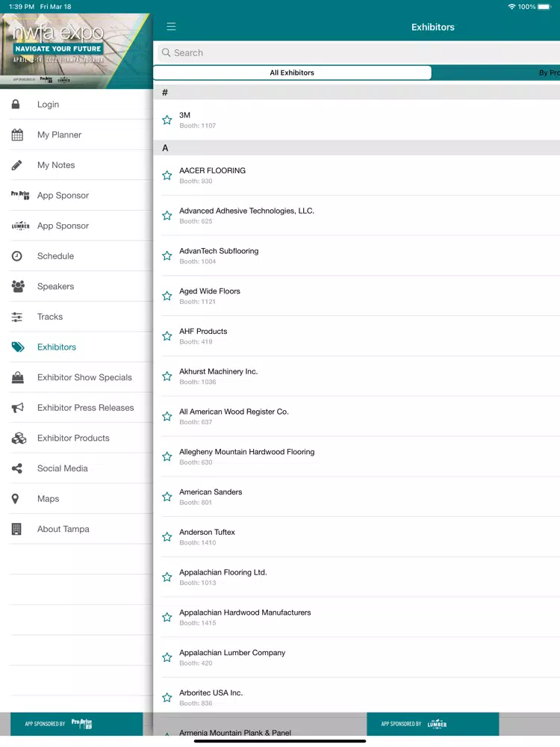The width and height of the screenshot is (560, 747).
Task: Star Arboritec USA Inc.
Action: [167, 698]
